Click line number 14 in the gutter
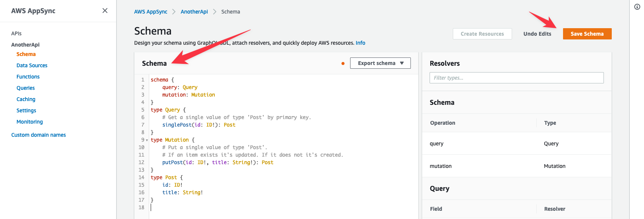 pos(141,177)
